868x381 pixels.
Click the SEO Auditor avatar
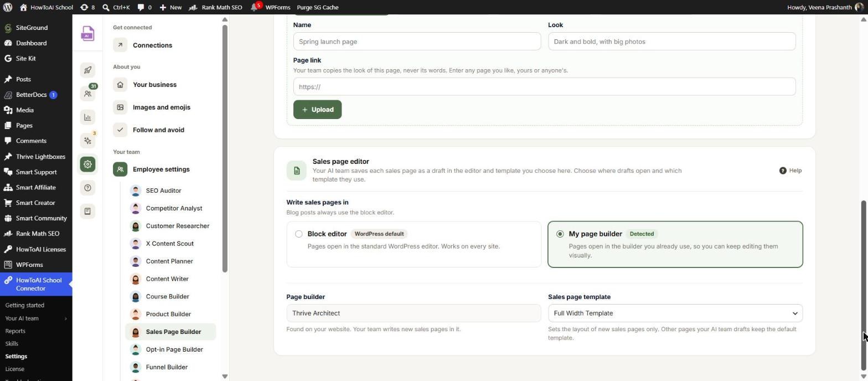136,190
